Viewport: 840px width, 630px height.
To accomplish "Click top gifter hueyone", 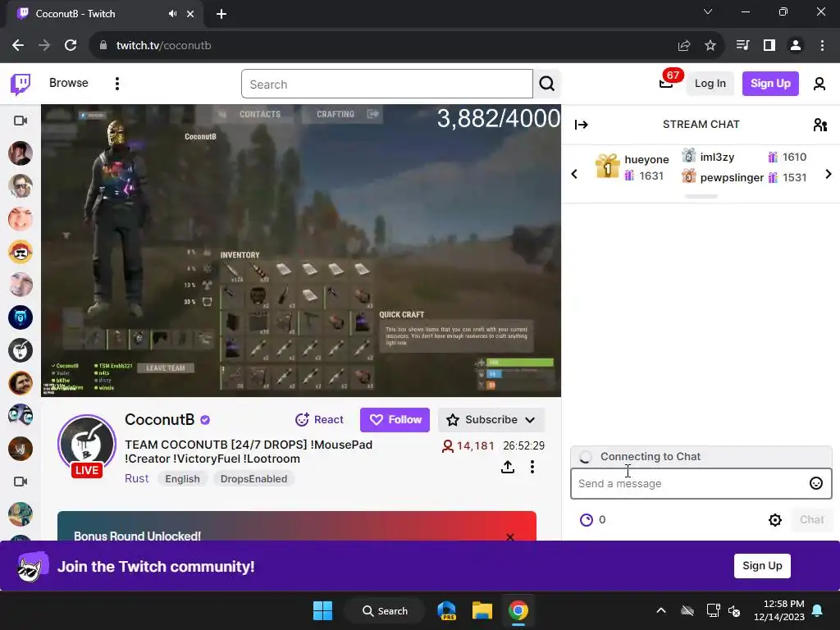I will 646,160.
